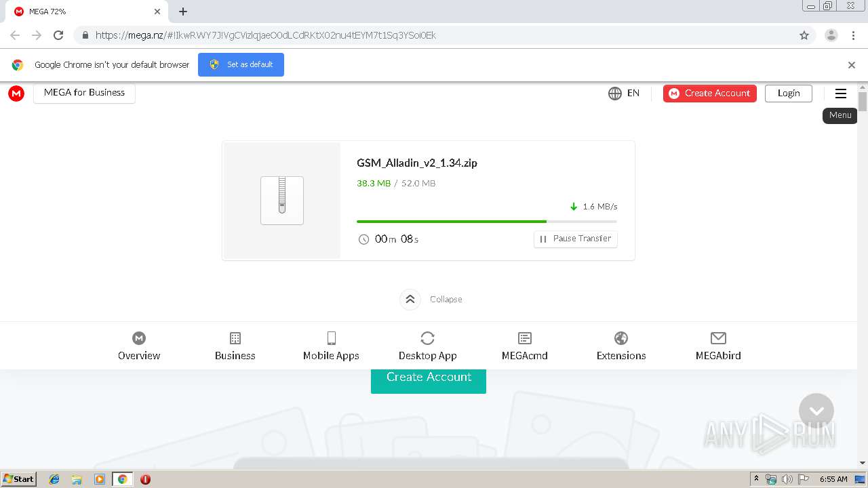Click the network tray icon

point(771,479)
